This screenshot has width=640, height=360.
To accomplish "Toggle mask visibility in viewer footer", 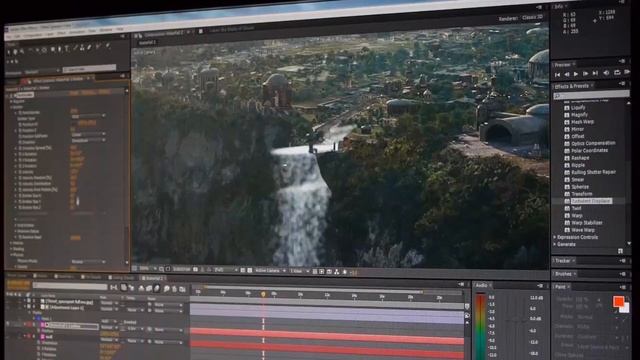I will [x=168, y=269].
